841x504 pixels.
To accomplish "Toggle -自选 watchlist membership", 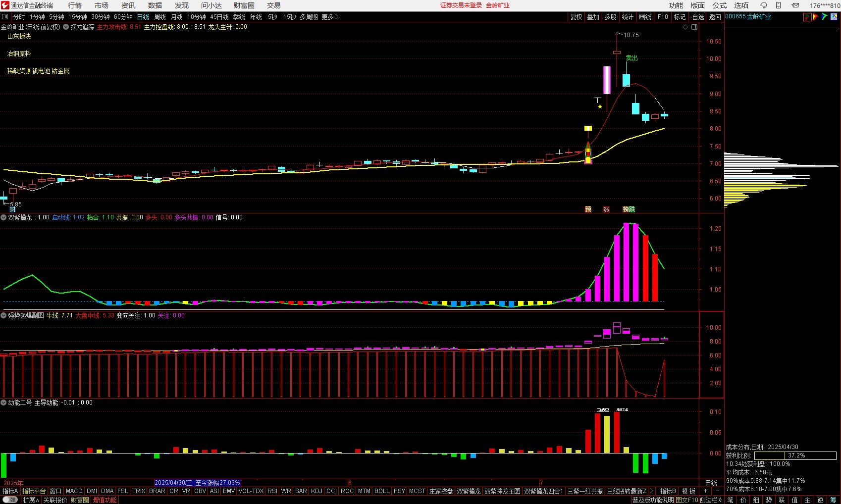I will (697, 17).
